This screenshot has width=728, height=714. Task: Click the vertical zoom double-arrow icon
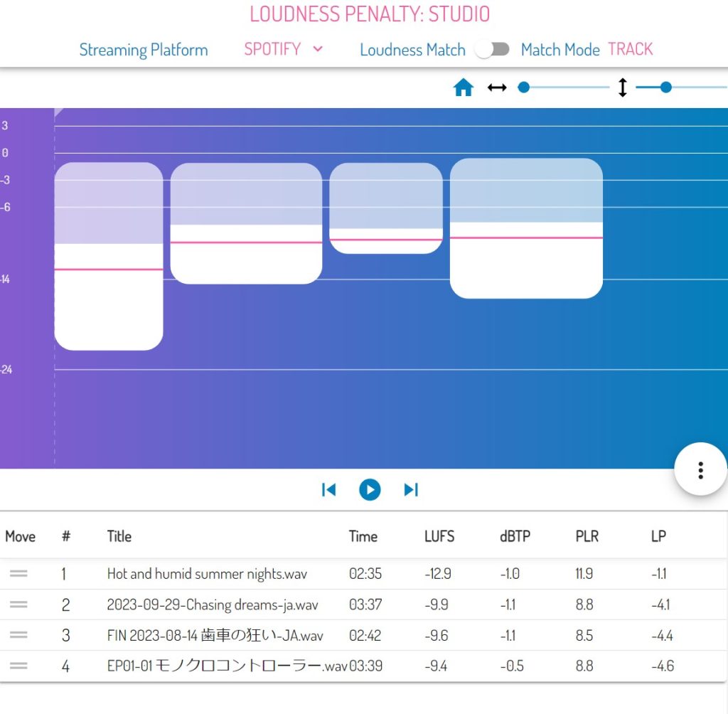click(x=622, y=88)
